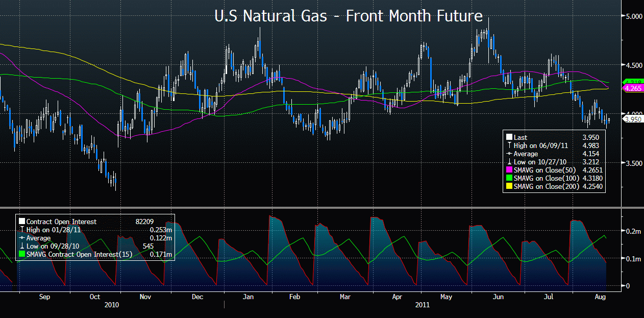Click the U.S Natural Gas chart title

pos(349,16)
